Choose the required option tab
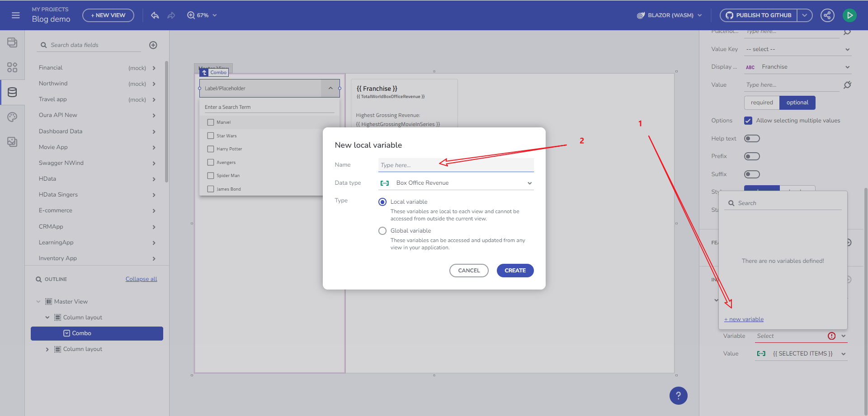The width and height of the screenshot is (868, 416). pos(762,103)
